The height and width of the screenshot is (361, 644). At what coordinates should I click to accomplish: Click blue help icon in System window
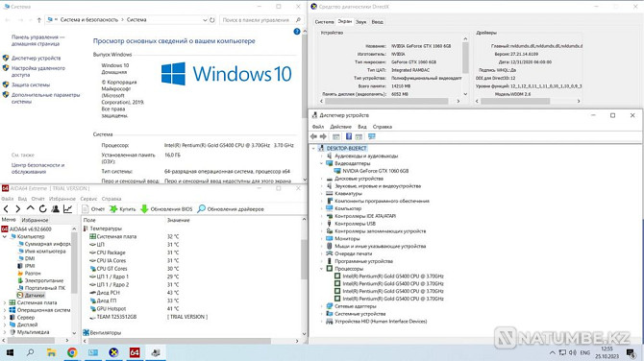coord(297,32)
